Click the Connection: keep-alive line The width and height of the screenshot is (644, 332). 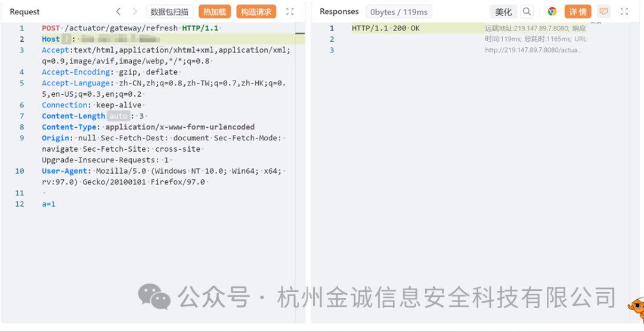point(92,105)
